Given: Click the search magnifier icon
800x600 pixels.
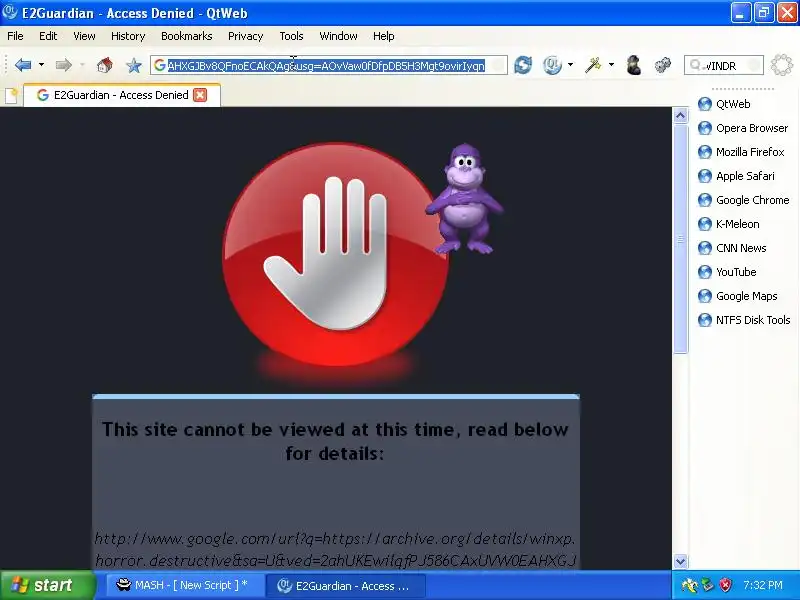Looking at the screenshot, I should point(695,65).
